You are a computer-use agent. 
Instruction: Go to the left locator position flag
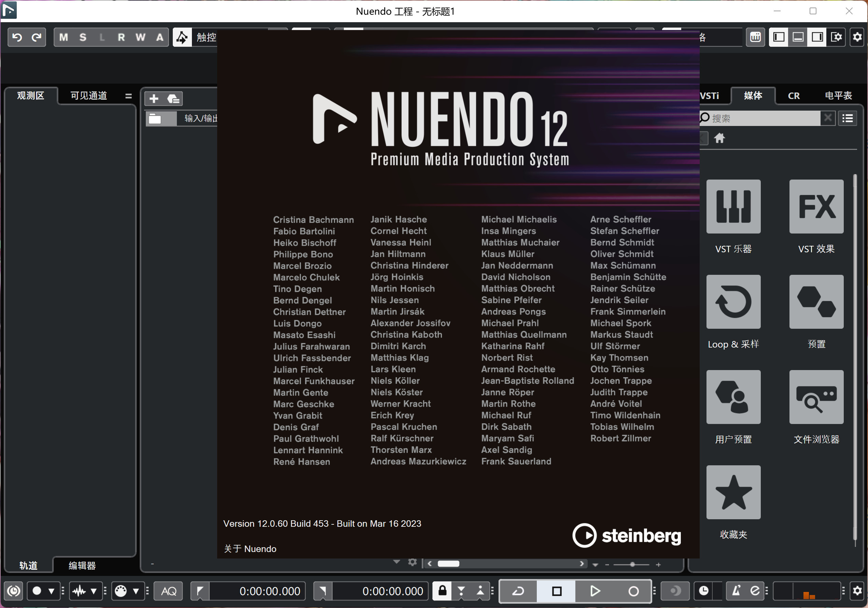[x=200, y=591]
